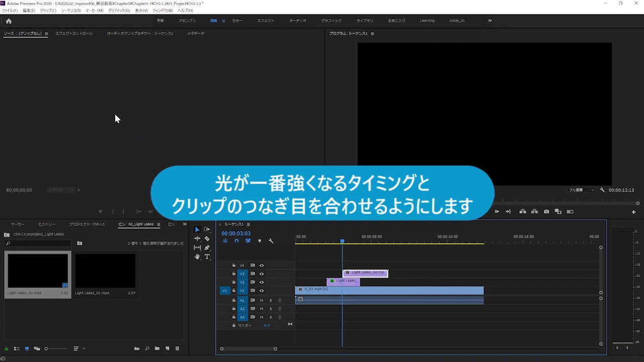
Task: Expand workspace overflow chevrons
Action: pos(490,21)
